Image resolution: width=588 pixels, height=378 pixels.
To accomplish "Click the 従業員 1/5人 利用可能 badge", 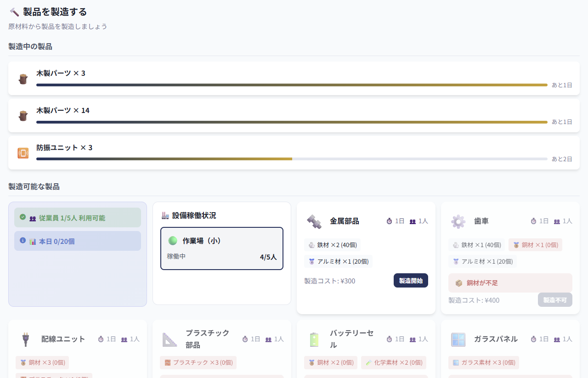I will [78, 218].
